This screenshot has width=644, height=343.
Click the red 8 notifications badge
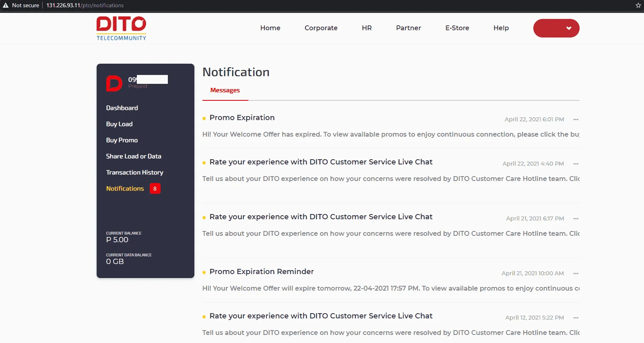(155, 189)
